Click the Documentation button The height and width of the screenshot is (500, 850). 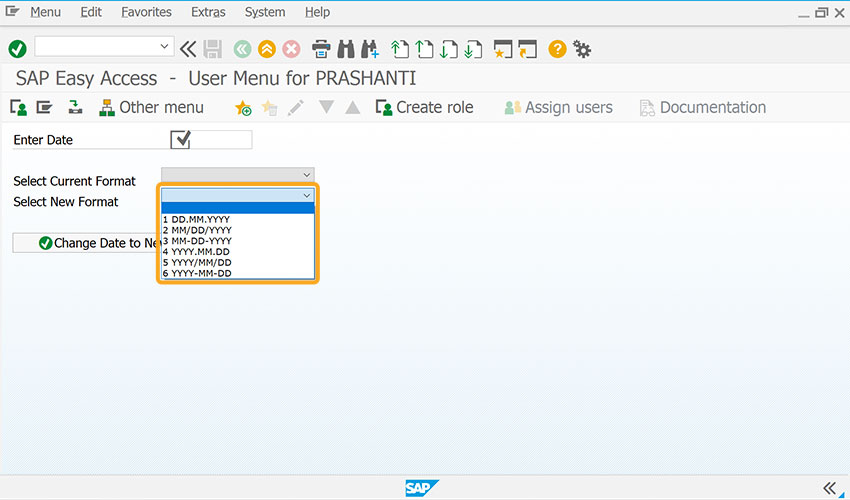[x=703, y=107]
